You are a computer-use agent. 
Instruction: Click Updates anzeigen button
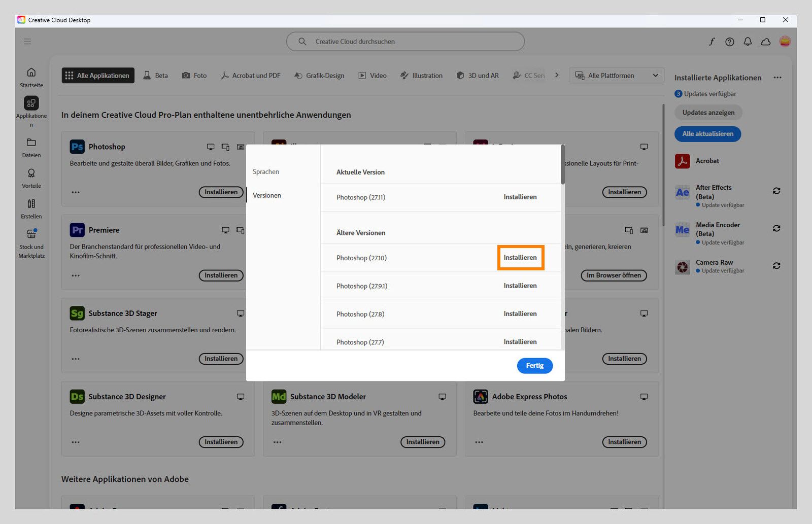coord(708,113)
